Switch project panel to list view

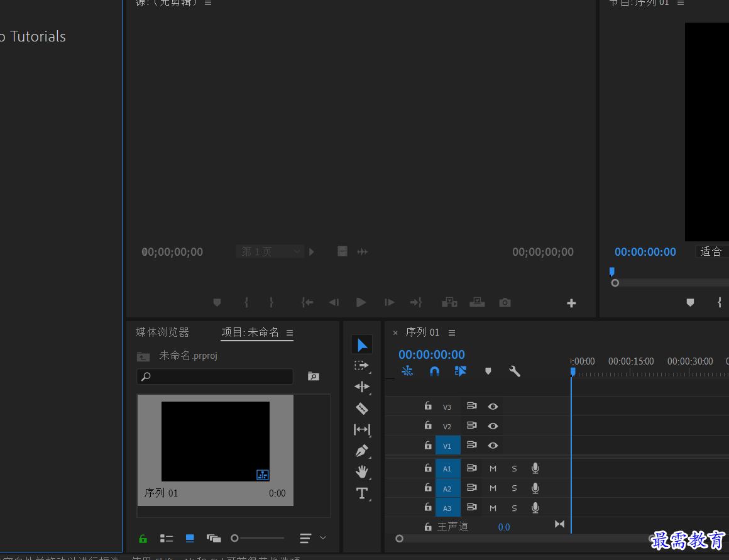[167, 539]
